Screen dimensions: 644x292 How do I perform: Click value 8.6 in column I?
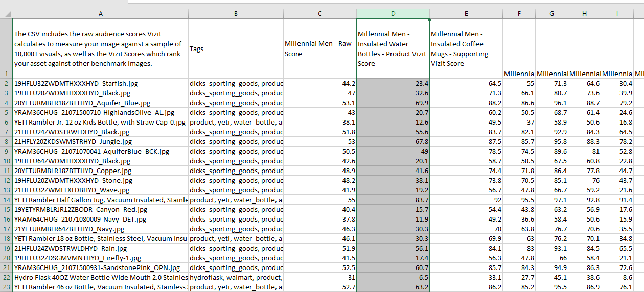click(617, 277)
